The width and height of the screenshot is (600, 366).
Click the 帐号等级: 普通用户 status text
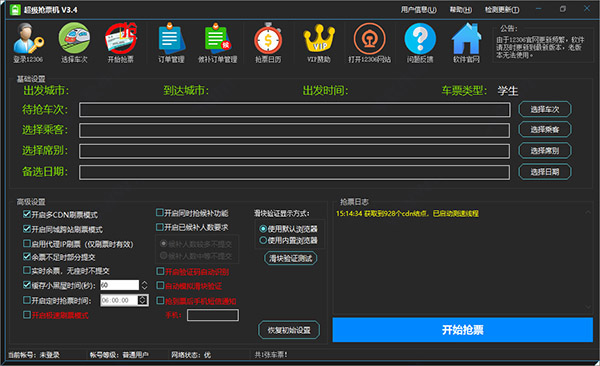[x=119, y=355]
